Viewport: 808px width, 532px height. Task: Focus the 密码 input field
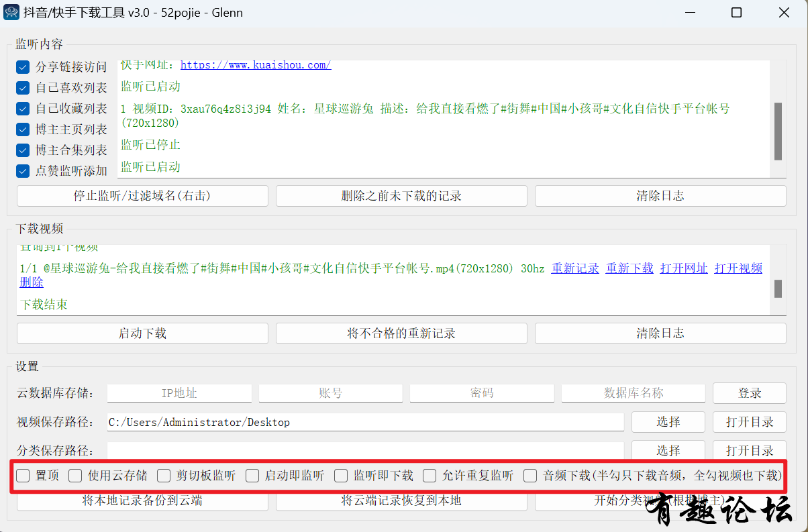click(482, 393)
